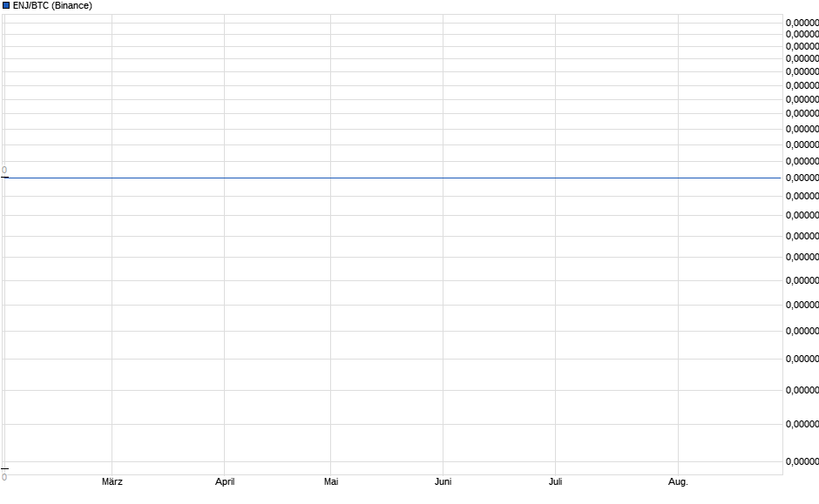Click the März label on the time axis
Image resolution: width=819 pixels, height=504 pixels.
(x=112, y=481)
